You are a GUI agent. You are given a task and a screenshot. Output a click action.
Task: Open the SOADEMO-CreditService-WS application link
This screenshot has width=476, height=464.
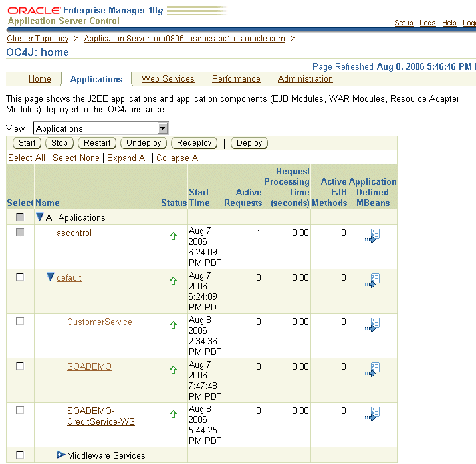click(101, 416)
